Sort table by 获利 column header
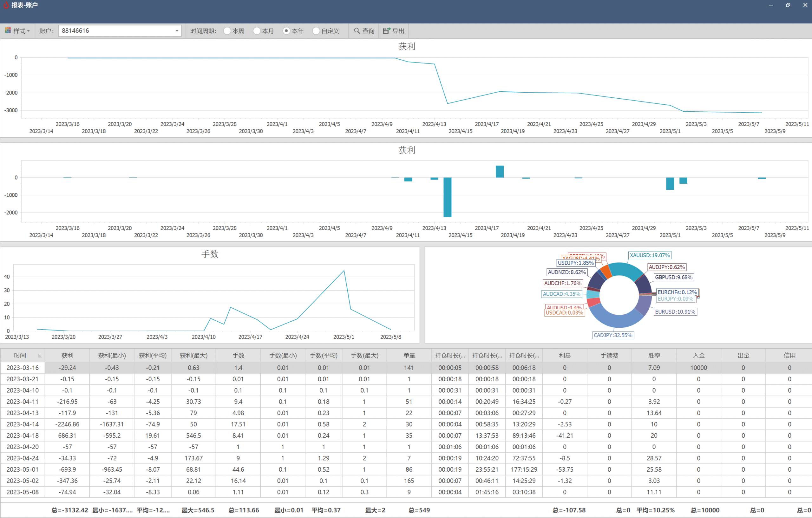The width and height of the screenshot is (812, 518). (68, 356)
